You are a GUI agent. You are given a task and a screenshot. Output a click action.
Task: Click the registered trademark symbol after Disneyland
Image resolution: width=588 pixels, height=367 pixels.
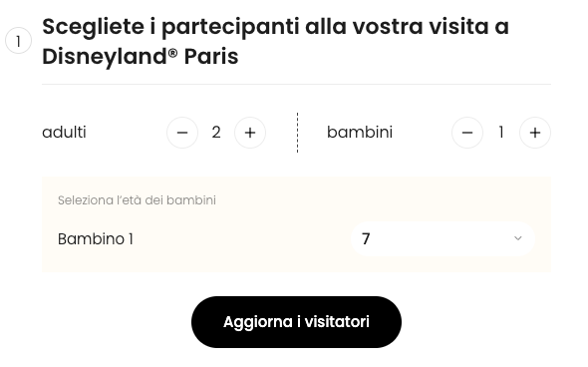[x=172, y=53]
